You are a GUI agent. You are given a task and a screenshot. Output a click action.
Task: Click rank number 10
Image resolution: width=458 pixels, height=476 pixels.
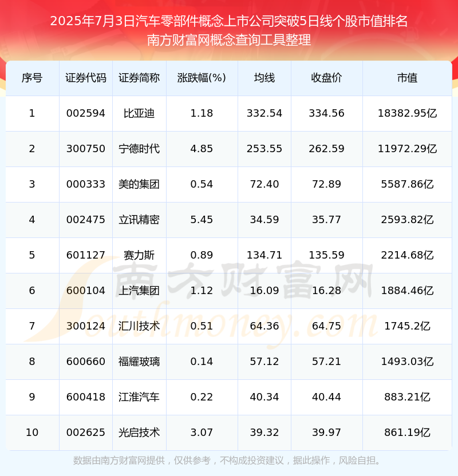(32, 433)
